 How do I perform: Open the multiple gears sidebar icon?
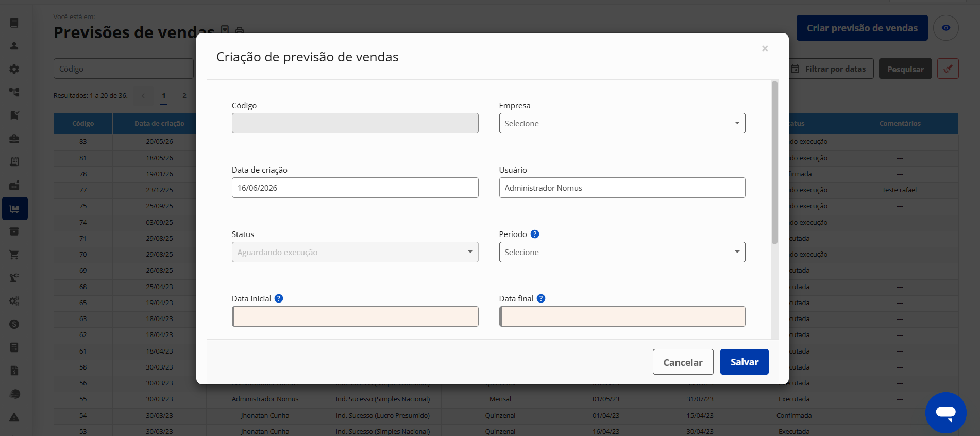[x=14, y=301]
